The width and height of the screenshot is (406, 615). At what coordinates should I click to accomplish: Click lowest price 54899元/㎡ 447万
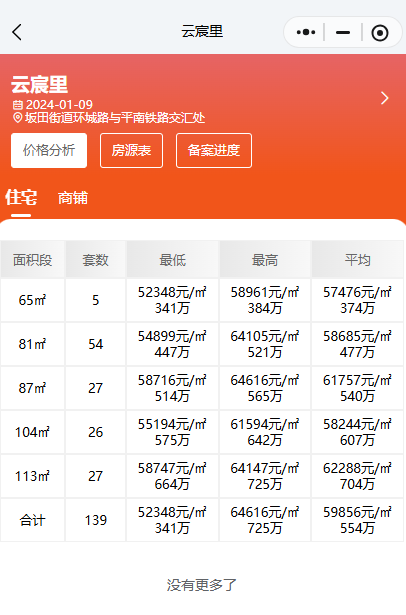click(x=172, y=344)
